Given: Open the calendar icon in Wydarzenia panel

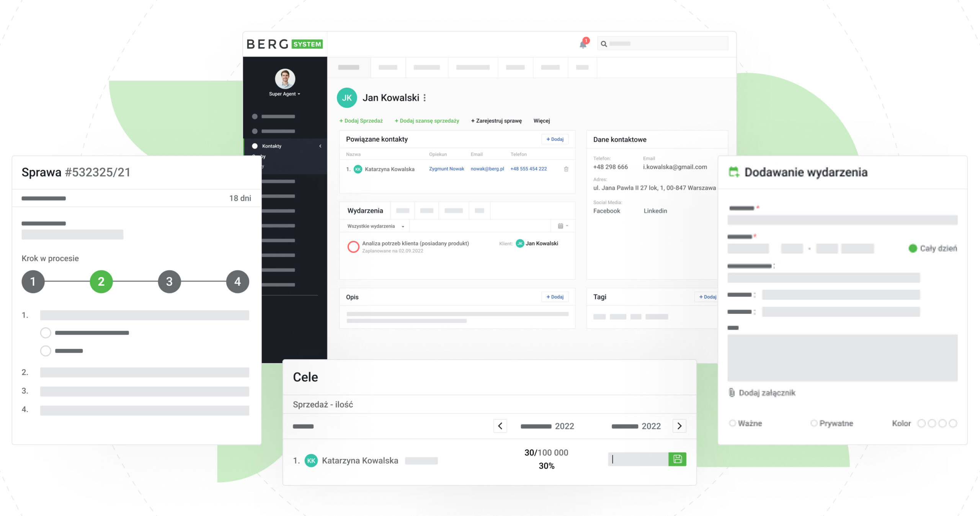Looking at the screenshot, I should 560,226.
